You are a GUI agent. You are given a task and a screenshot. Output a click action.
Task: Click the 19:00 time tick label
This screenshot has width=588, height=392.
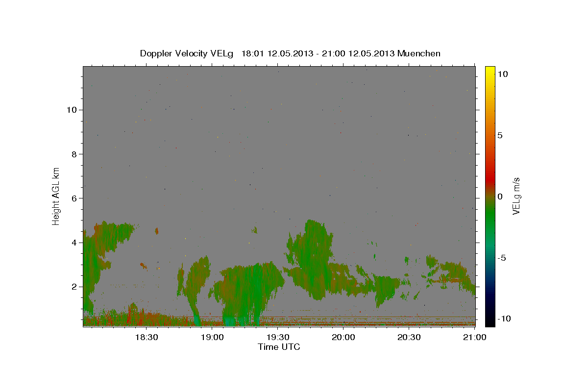coord(211,337)
